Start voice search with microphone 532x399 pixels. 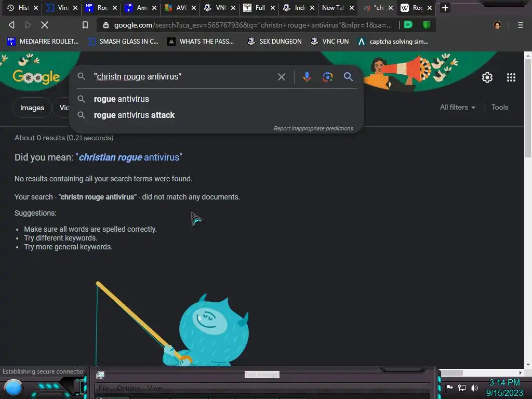307,77
